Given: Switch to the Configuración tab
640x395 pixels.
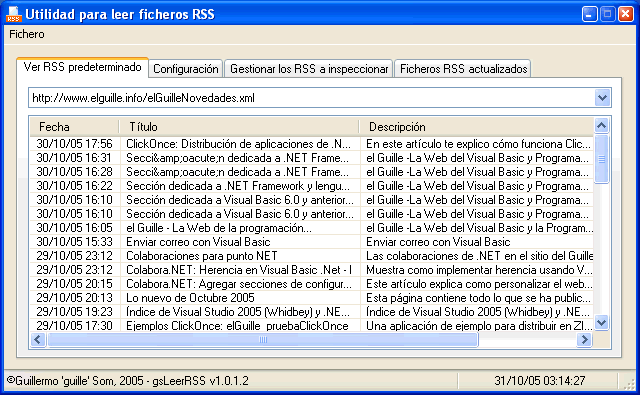Looking at the screenshot, I should tap(186, 69).
